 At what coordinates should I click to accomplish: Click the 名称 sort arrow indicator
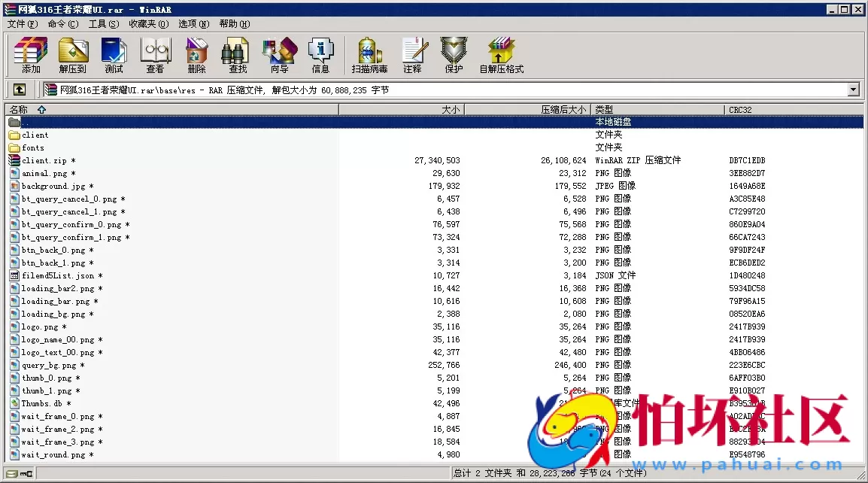tap(41, 109)
